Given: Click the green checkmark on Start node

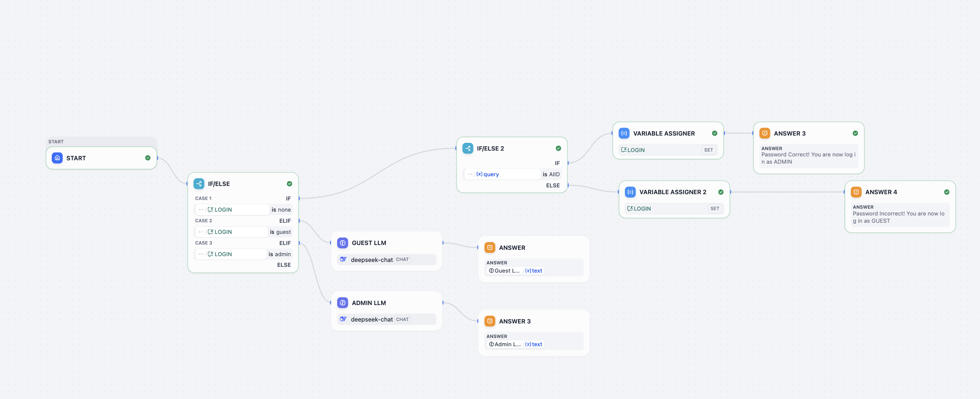Looking at the screenshot, I should tap(148, 158).
